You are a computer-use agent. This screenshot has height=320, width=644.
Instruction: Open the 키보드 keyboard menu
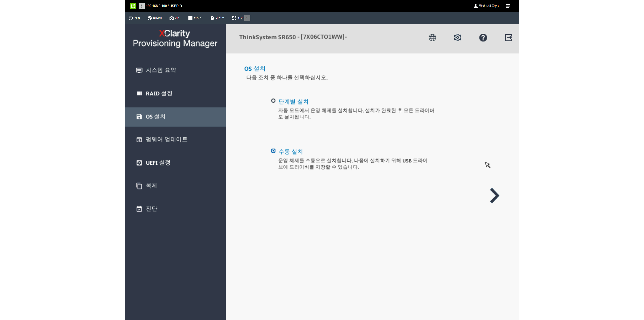tap(195, 18)
